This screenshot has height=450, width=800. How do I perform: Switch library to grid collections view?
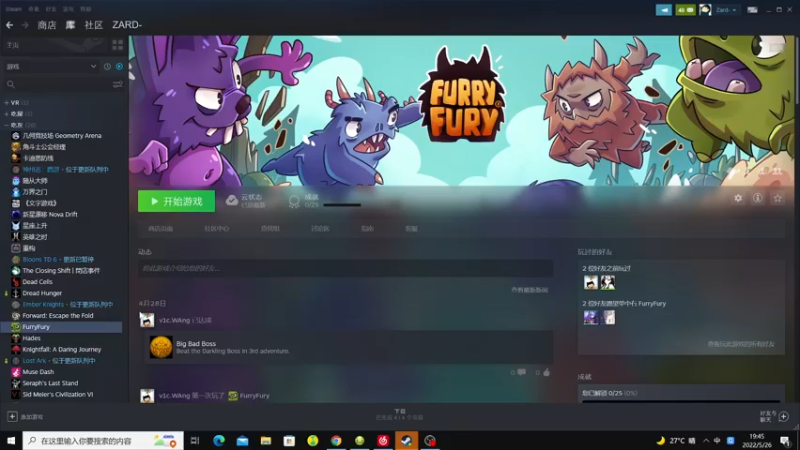[117, 45]
